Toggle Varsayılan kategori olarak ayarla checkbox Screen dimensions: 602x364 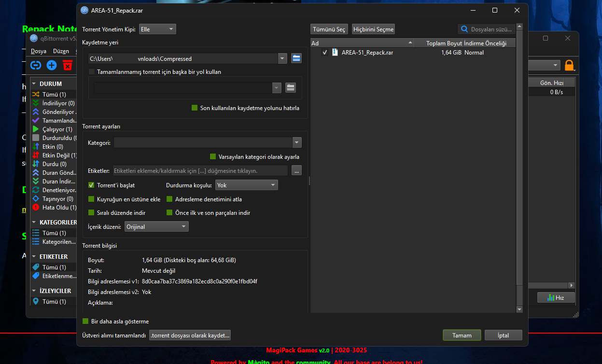[213, 157]
